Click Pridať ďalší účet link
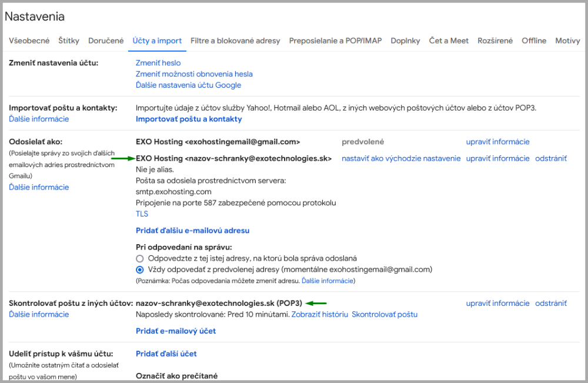 click(166, 354)
